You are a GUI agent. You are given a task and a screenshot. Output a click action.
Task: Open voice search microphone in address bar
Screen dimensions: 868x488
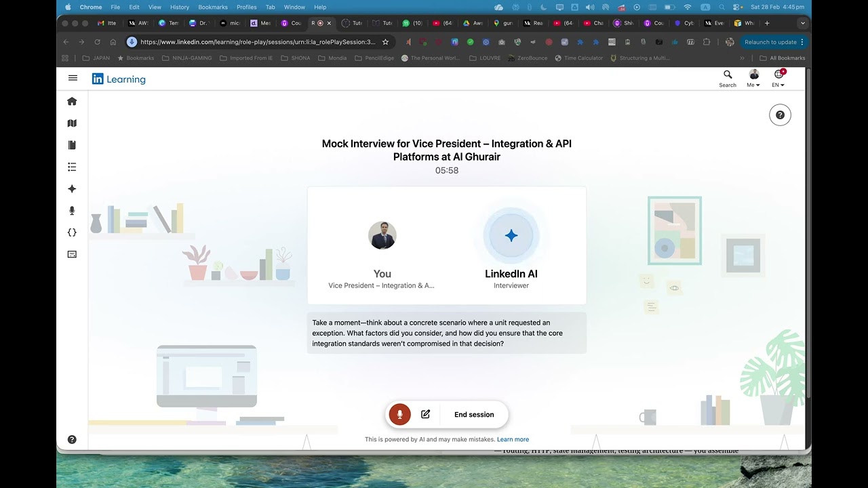[x=132, y=42]
